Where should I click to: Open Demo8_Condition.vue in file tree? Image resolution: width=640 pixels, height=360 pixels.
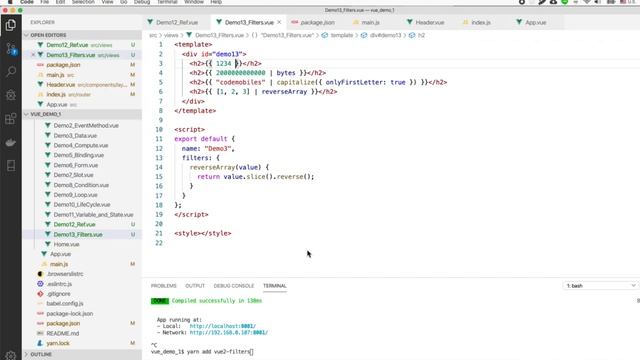(82, 185)
